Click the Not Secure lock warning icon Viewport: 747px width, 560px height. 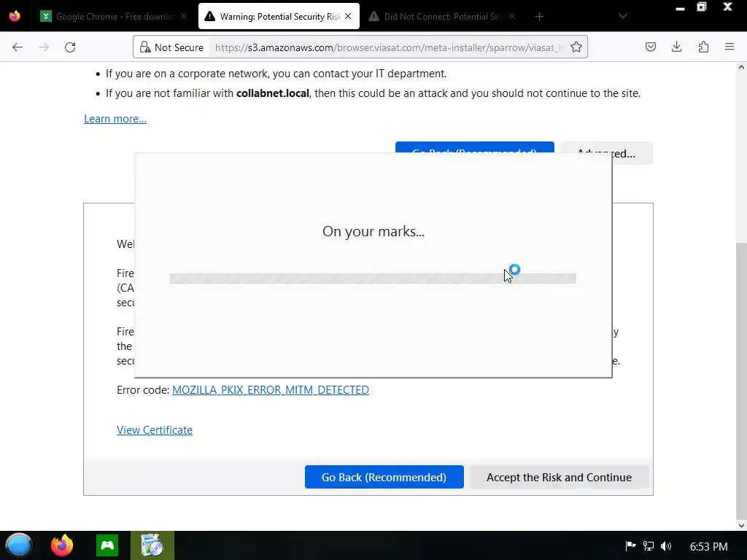[x=145, y=47]
